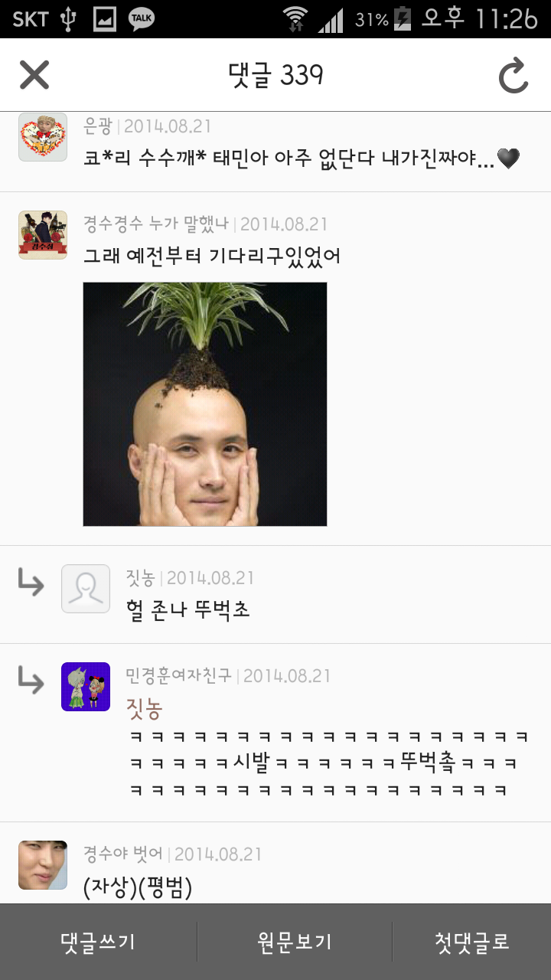
Task: Tap the comment text 헐 존나 뚜벅초
Action: click(x=188, y=610)
